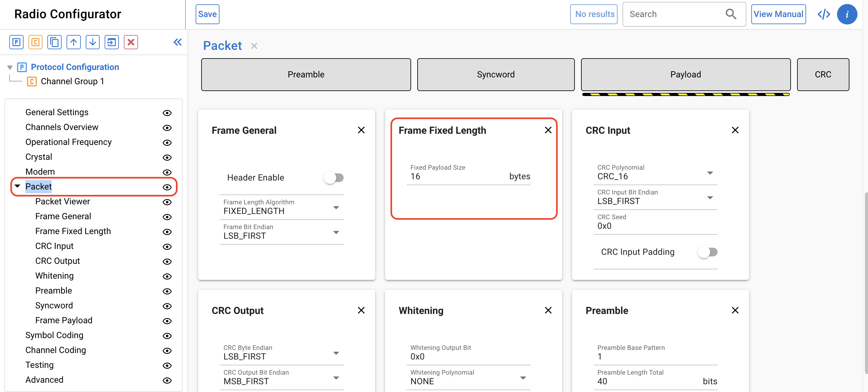
Task: Click the duplicate/copy toolbar icon
Action: (54, 42)
